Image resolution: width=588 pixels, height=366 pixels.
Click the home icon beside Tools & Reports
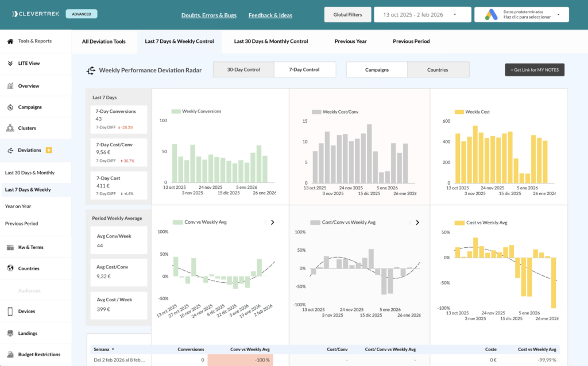[x=10, y=41]
